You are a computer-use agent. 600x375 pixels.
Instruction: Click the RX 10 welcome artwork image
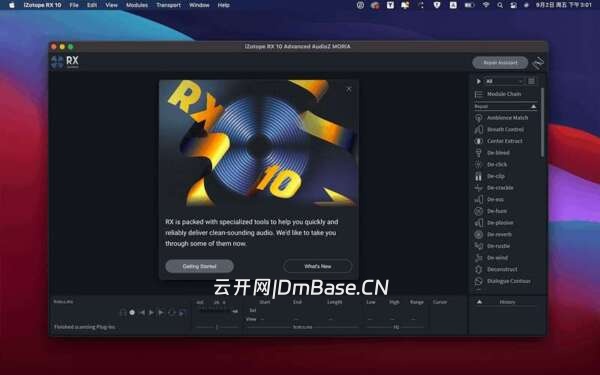click(259, 143)
